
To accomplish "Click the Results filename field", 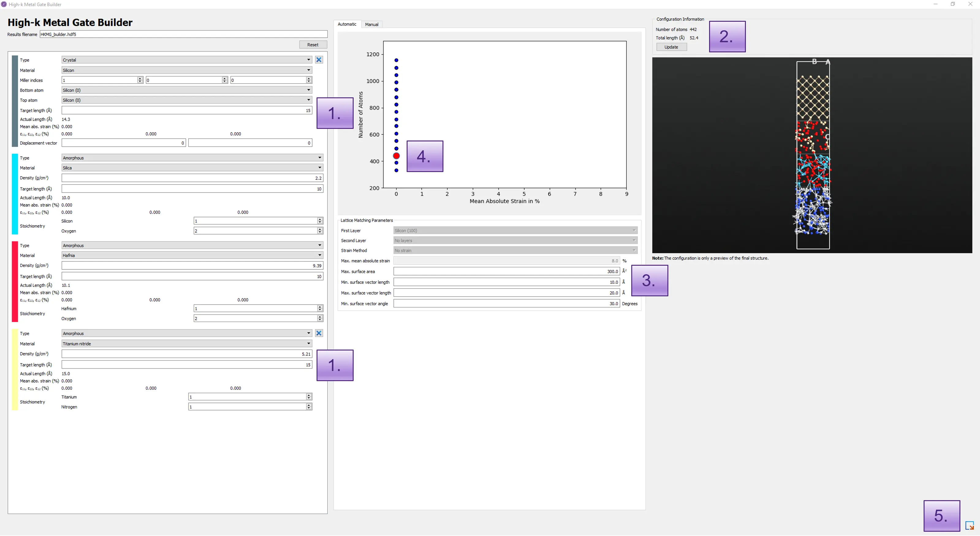I will point(183,34).
